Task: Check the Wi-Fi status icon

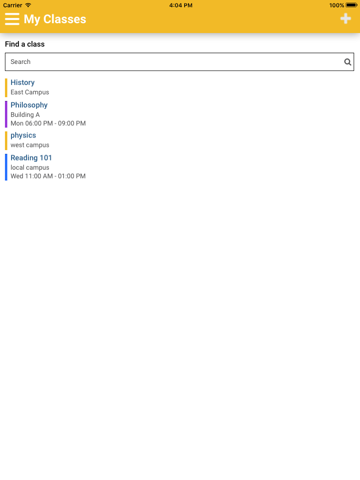Action: pos(28,5)
